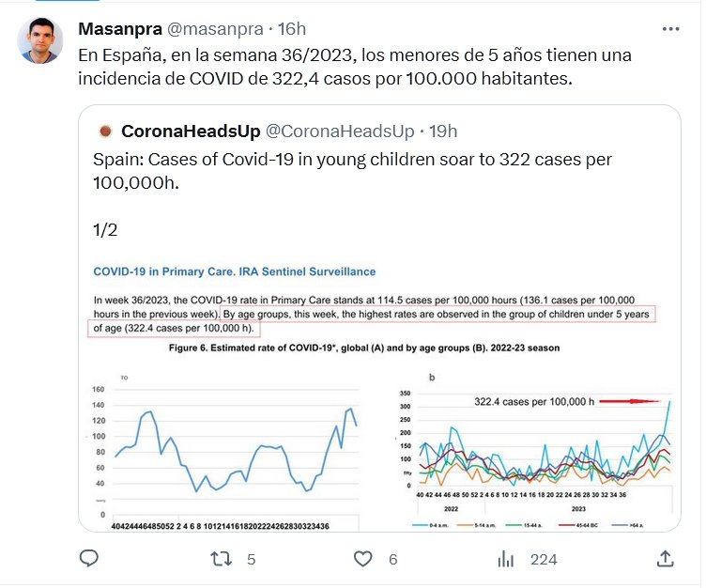Like the tweet with heart icon
Viewport: 706px width, 588px height.
pos(364,559)
